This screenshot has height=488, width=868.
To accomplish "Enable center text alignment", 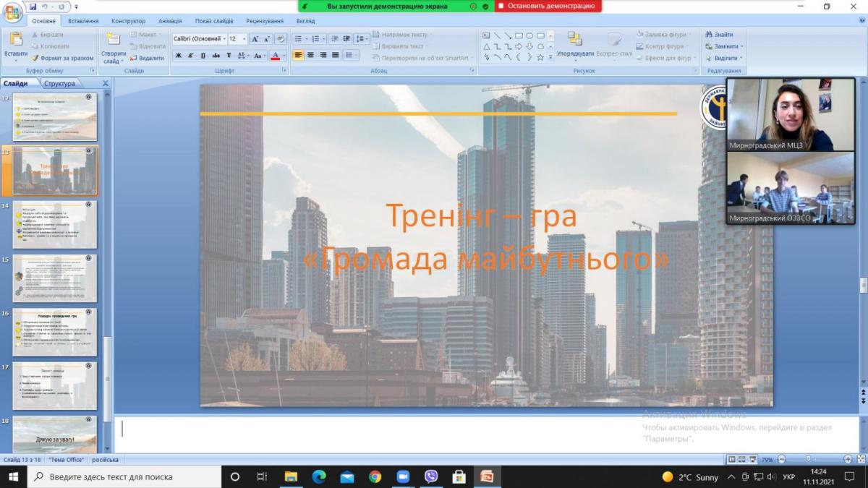I will click(x=310, y=55).
